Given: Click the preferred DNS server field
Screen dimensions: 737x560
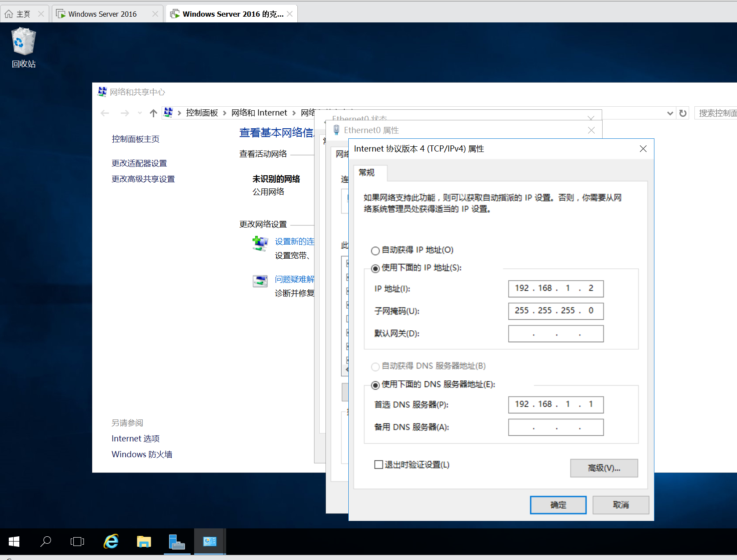Looking at the screenshot, I should (x=556, y=405).
